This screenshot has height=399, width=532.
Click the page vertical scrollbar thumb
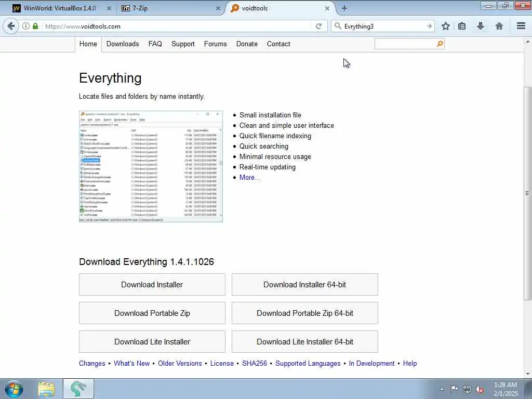527,193
